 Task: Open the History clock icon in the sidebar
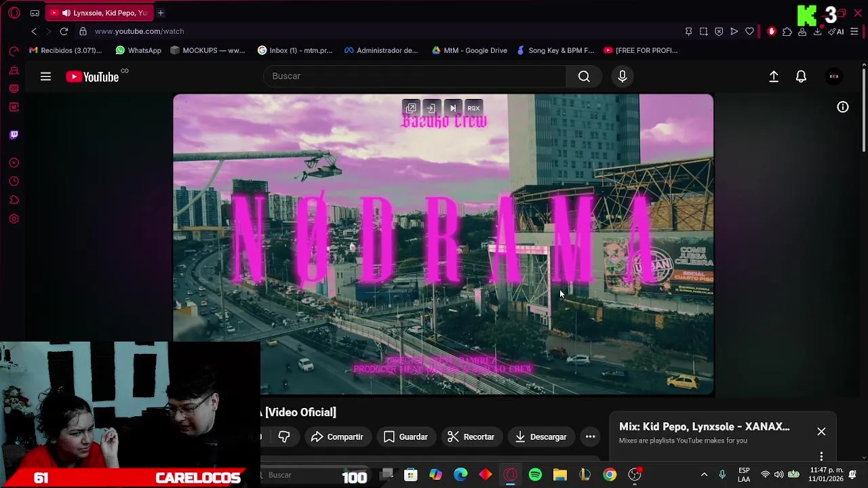coord(14,181)
